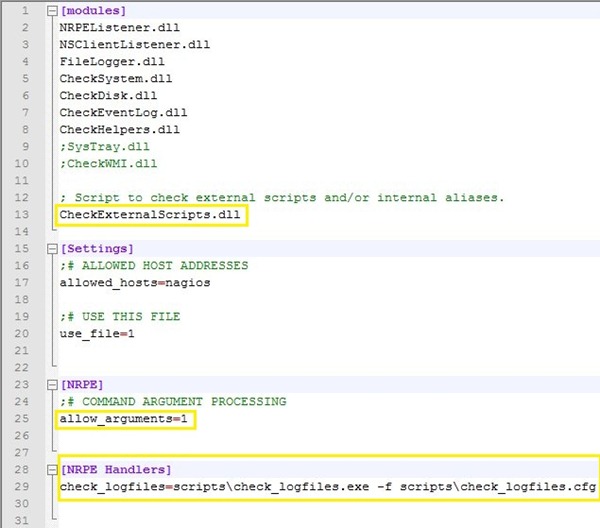The height and width of the screenshot is (528, 600).
Task: Collapse the [Settings] section fold marker
Action: coord(52,249)
